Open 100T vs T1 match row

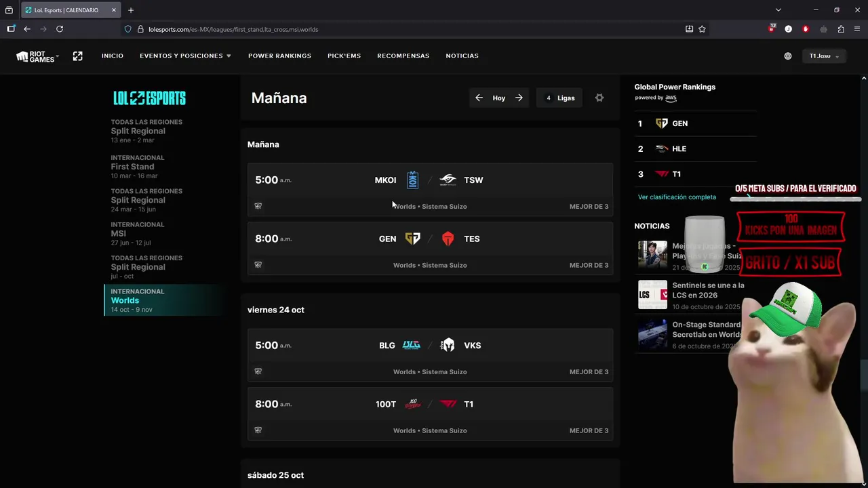tap(430, 413)
